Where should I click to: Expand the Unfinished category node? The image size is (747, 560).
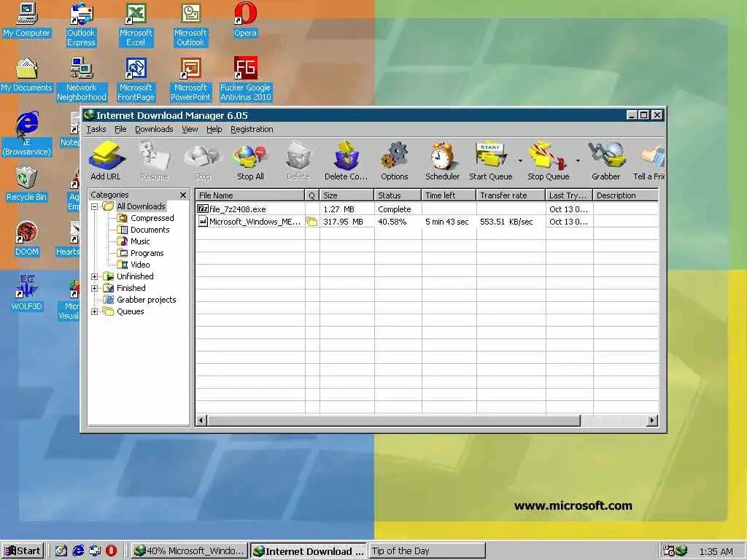pos(94,276)
